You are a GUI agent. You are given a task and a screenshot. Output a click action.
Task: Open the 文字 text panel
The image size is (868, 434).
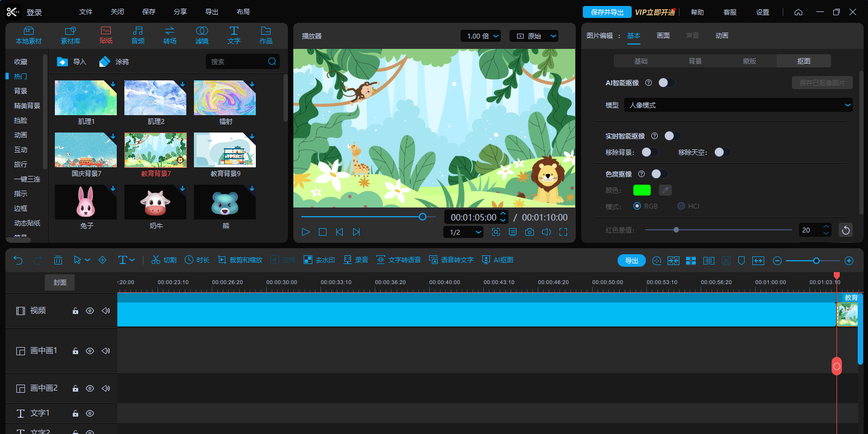234,35
